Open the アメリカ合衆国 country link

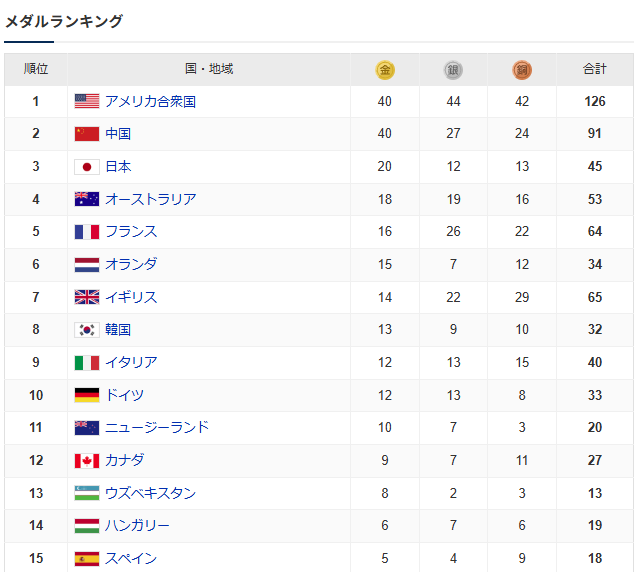pos(150,101)
